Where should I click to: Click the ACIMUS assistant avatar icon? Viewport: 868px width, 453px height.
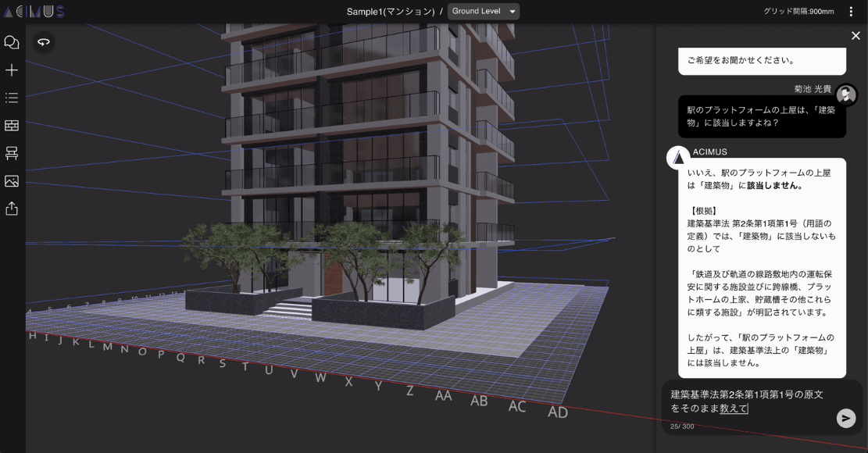[x=678, y=158]
